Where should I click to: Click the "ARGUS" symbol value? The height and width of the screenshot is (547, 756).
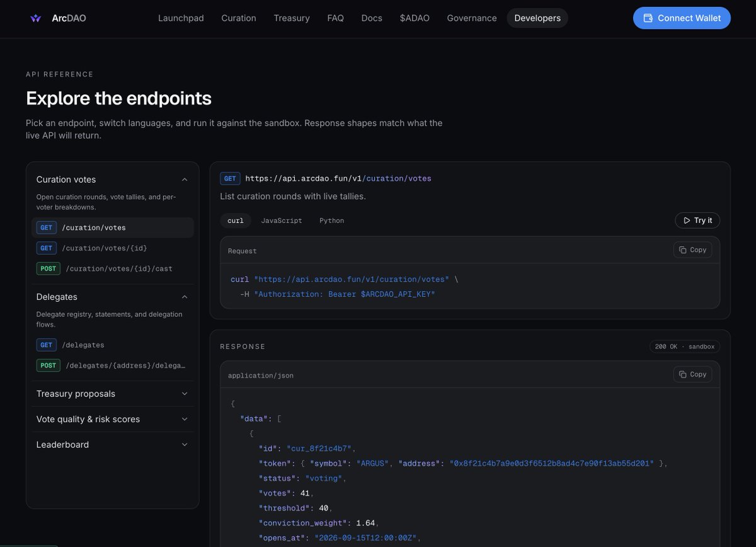[373, 464]
